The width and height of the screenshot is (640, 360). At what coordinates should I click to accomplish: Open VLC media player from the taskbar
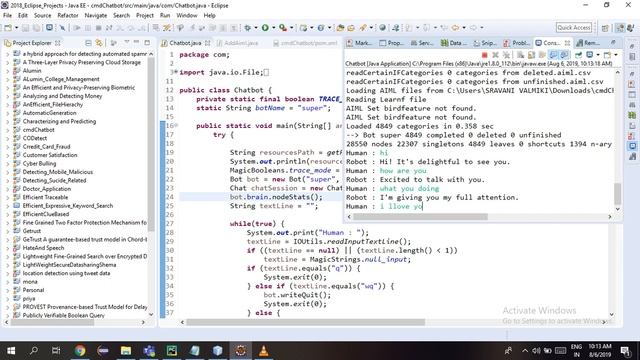click(264, 350)
